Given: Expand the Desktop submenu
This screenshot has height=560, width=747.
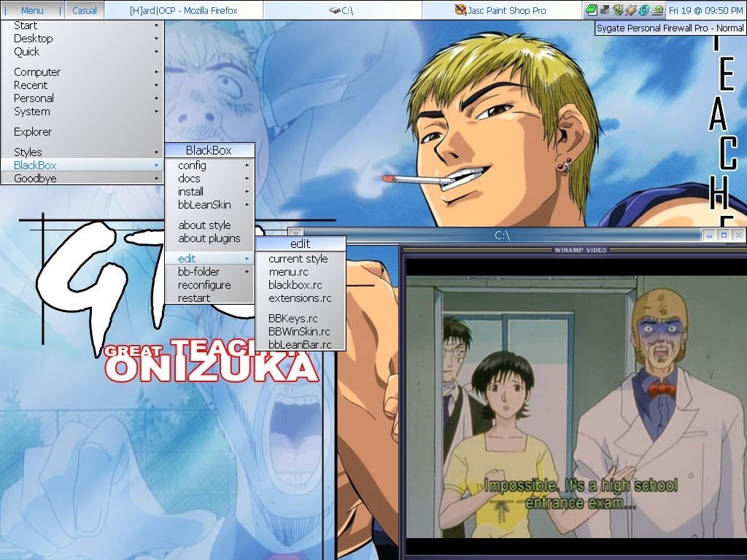Looking at the screenshot, I should click(82, 39).
